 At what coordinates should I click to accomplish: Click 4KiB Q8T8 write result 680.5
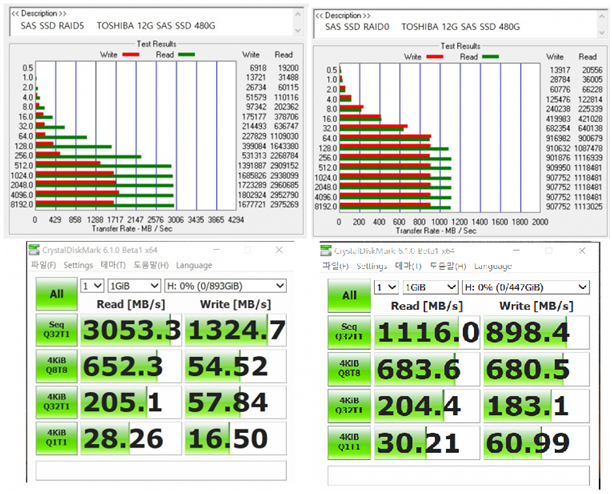pos(536,369)
